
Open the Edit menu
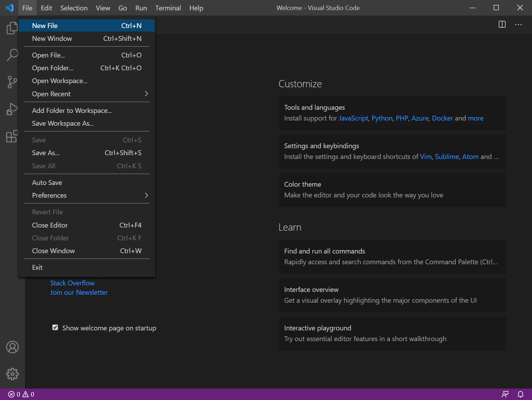pos(46,8)
